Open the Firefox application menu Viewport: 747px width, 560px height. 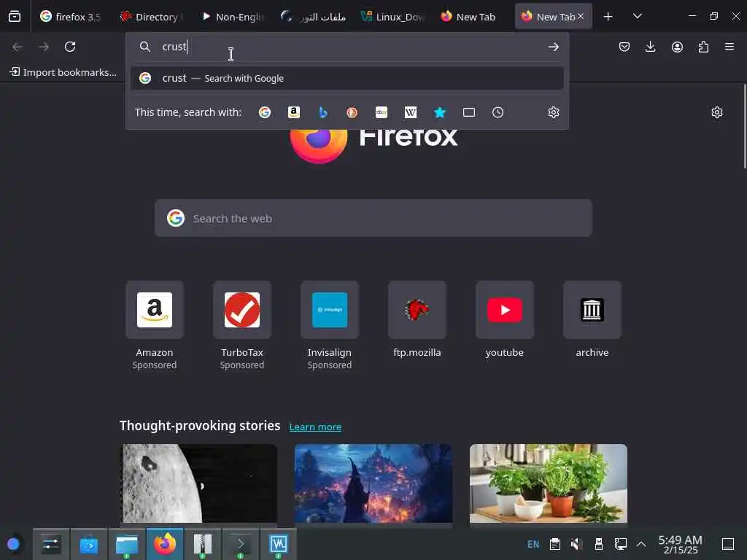coord(729,47)
